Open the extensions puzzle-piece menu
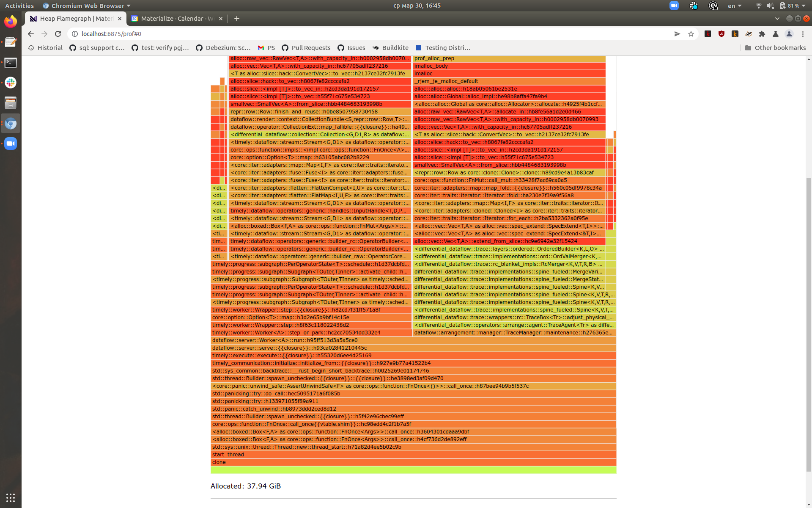Viewport: 812px width, 508px height. pyautogui.click(x=762, y=34)
